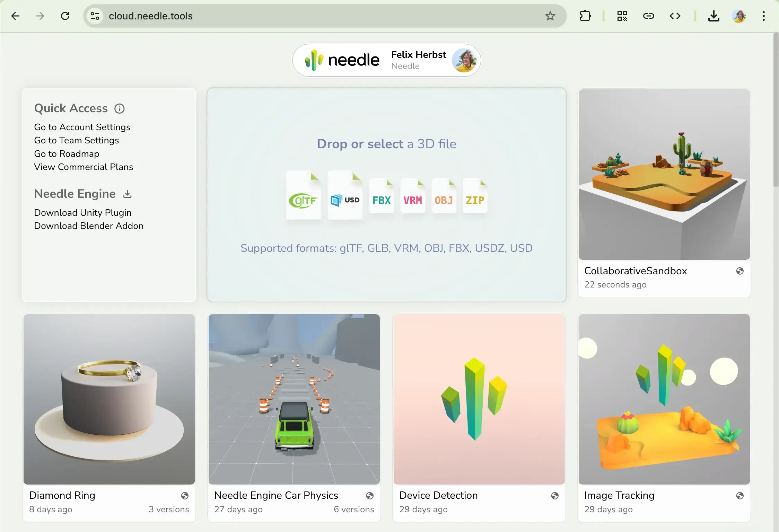Click globe icon on Device Detection card
Viewport: 779px width, 532px height.
[x=555, y=496]
